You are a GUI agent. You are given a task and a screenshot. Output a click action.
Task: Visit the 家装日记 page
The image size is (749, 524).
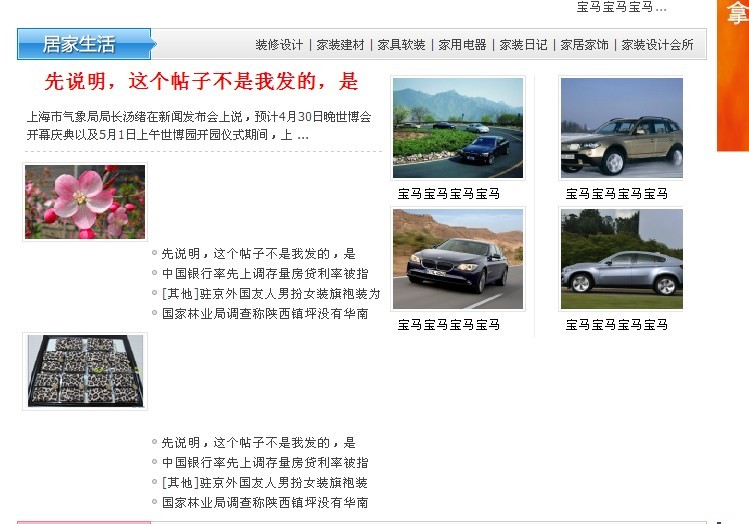[523, 45]
